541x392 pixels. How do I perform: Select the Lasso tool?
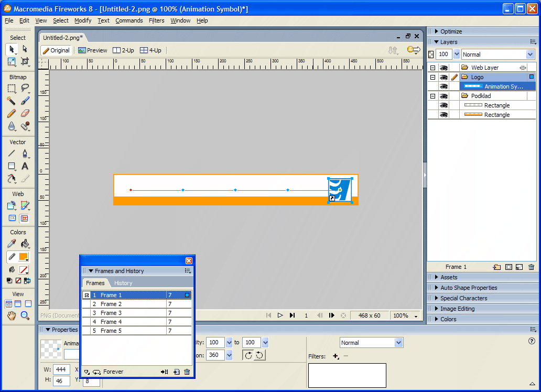tap(25, 89)
